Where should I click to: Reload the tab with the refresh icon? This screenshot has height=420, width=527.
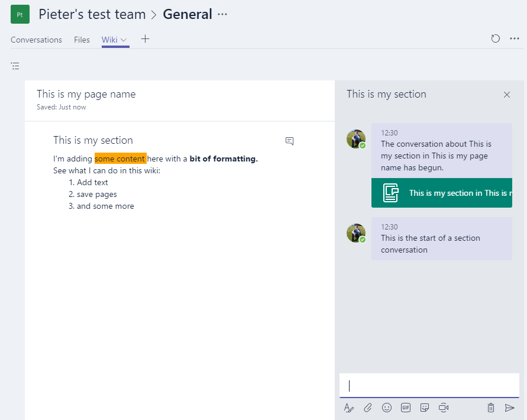coord(495,38)
